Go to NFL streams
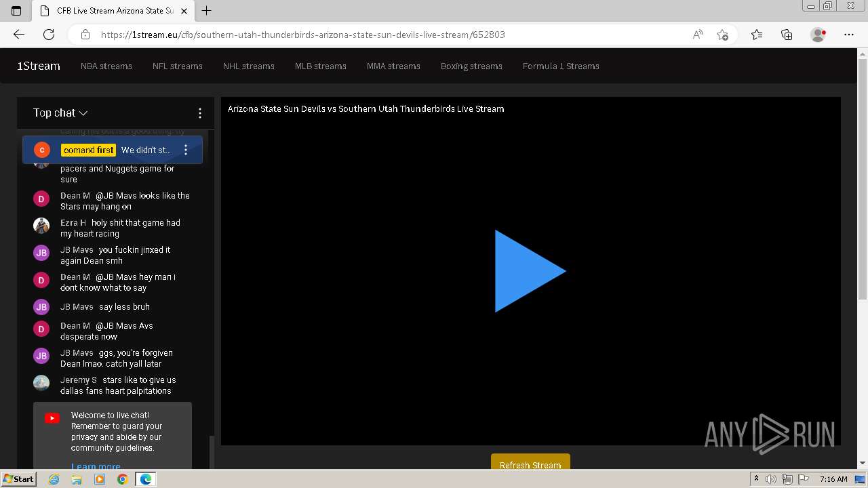 [178, 66]
